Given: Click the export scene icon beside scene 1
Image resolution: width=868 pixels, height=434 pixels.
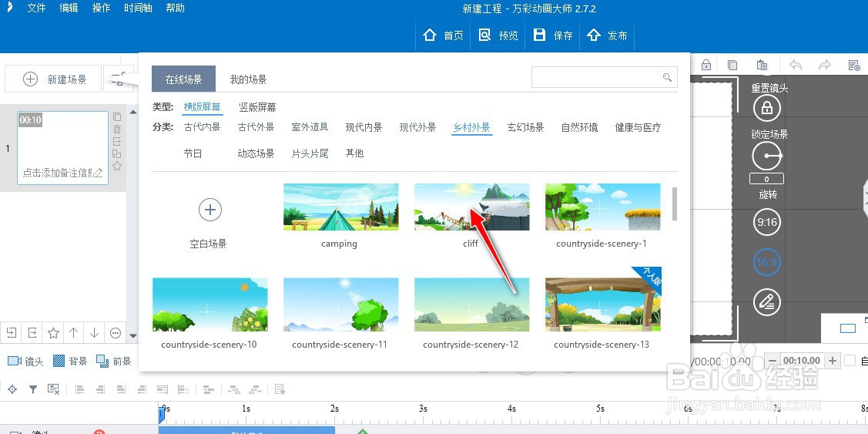Looking at the screenshot, I should pyautogui.click(x=117, y=141).
